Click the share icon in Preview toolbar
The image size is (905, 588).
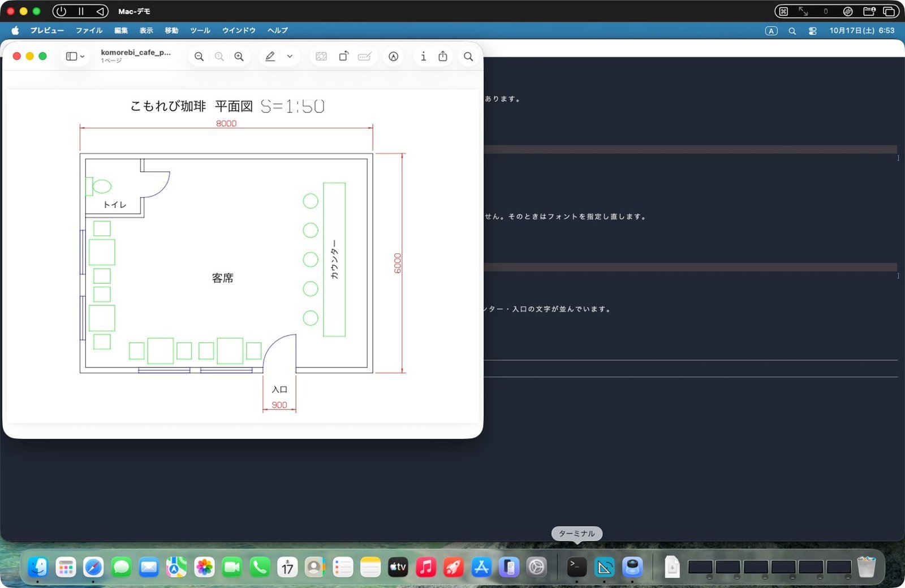point(443,57)
